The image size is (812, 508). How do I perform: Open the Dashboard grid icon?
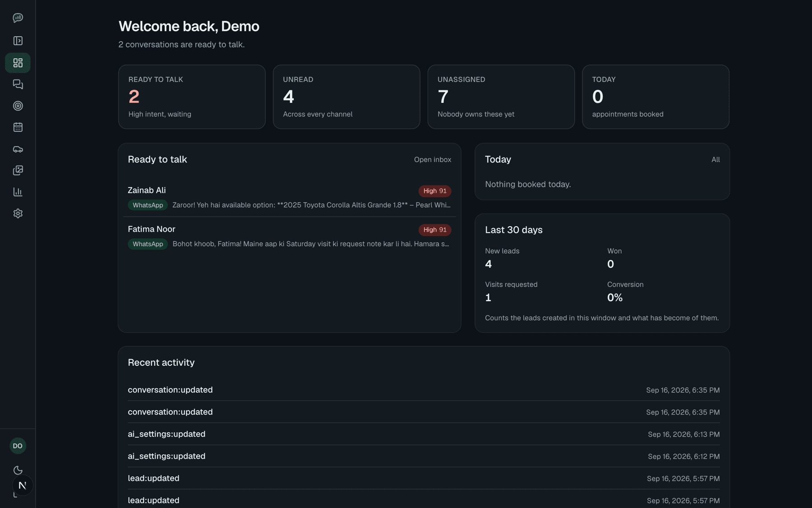click(18, 63)
